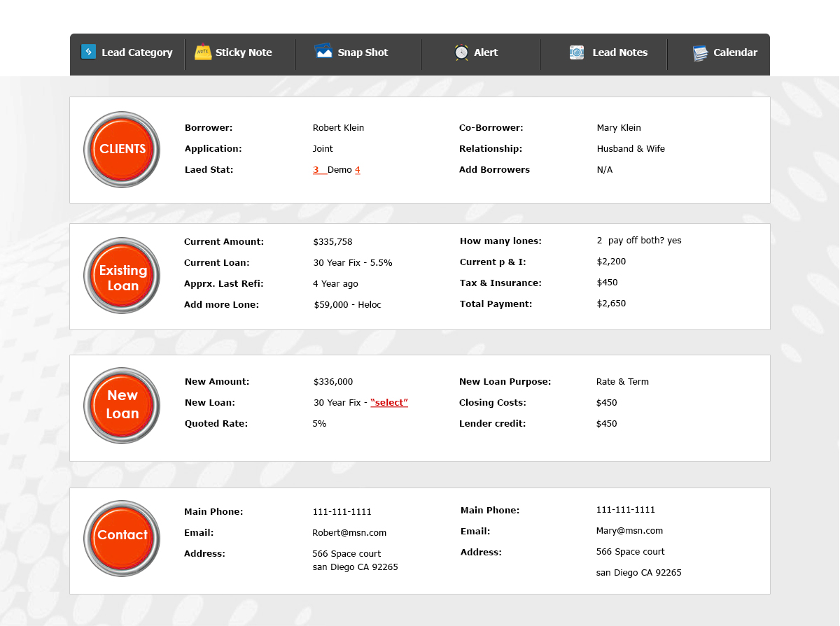Select the Alert toolbar label
Screen dimensions: 840x626
(486, 52)
